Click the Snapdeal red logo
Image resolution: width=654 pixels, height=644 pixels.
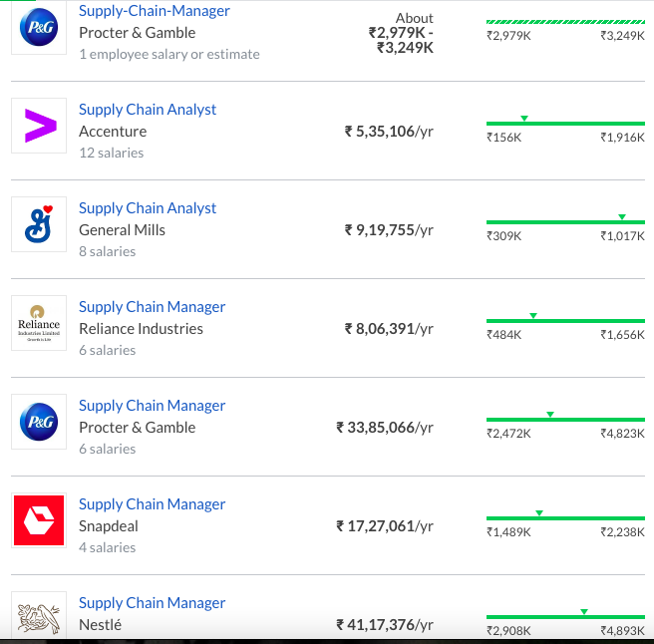click(39, 520)
